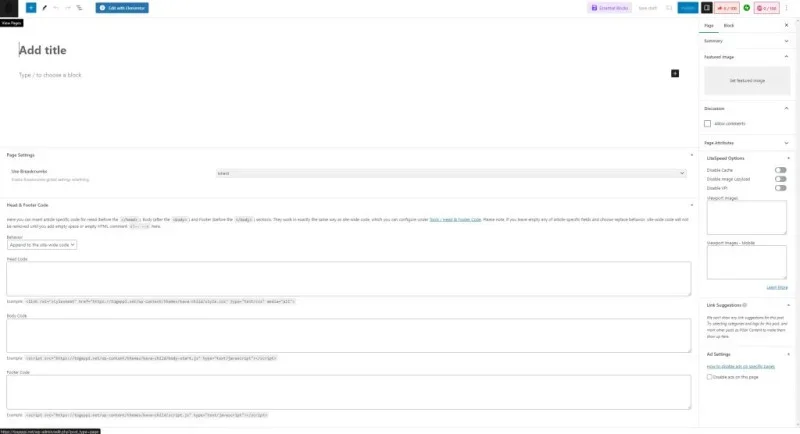Screen dimensions: 800x434
Task: Add block using inline plus icon
Action: coord(675,74)
